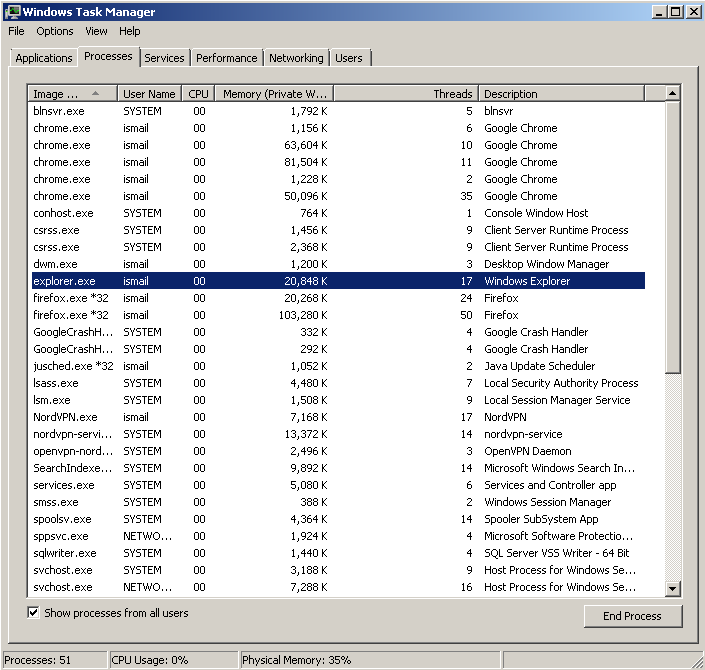Select svchost.exe row using 3,188 K

[x=338, y=570]
